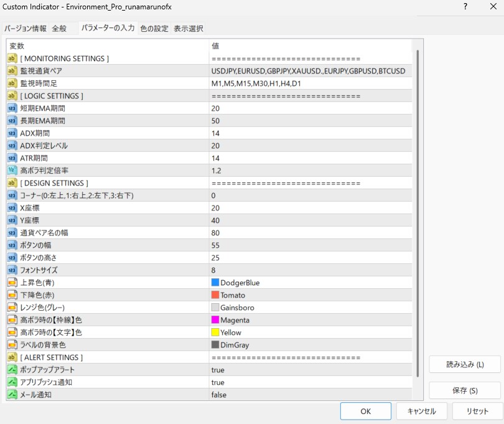Open Gainsboro color dropdown for レンジ色
504x424 pixels.
pos(310,308)
